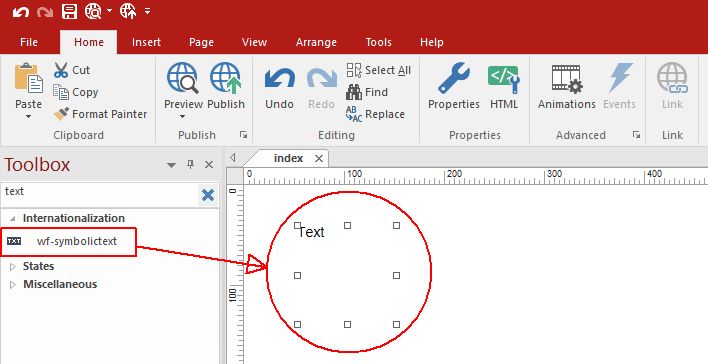708x364 pixels.
Task: Click the Events lightning button
Action: pyautogui.click(x=620, y=86)
